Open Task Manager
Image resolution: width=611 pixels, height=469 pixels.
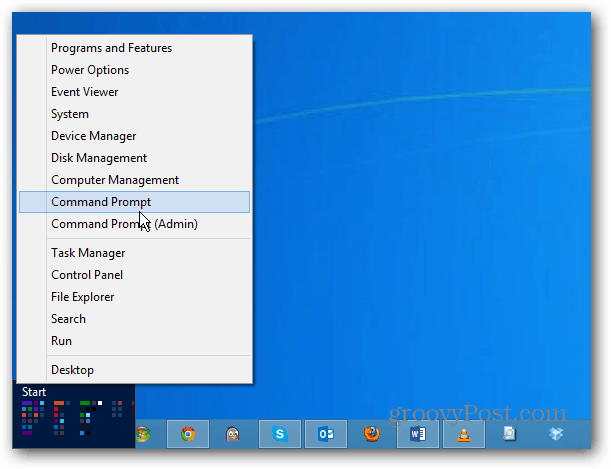134,253
